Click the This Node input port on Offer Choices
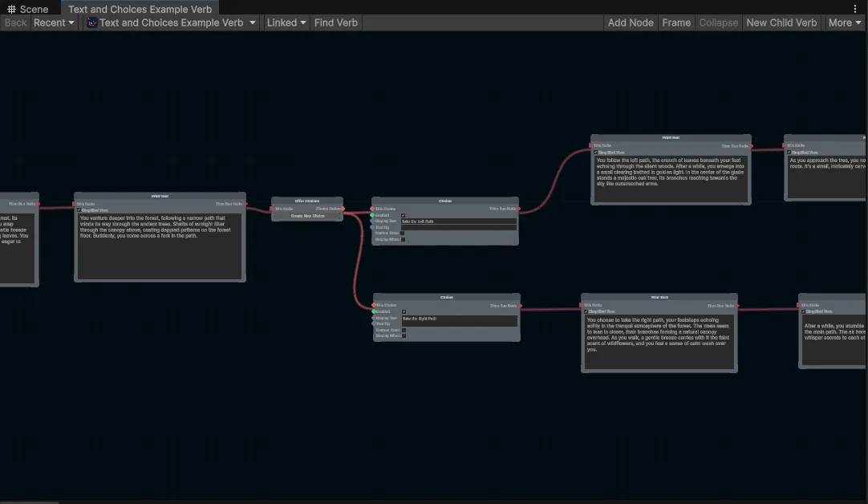The height and width of the screenshot is (504, 868). click(x=272, y=209)
